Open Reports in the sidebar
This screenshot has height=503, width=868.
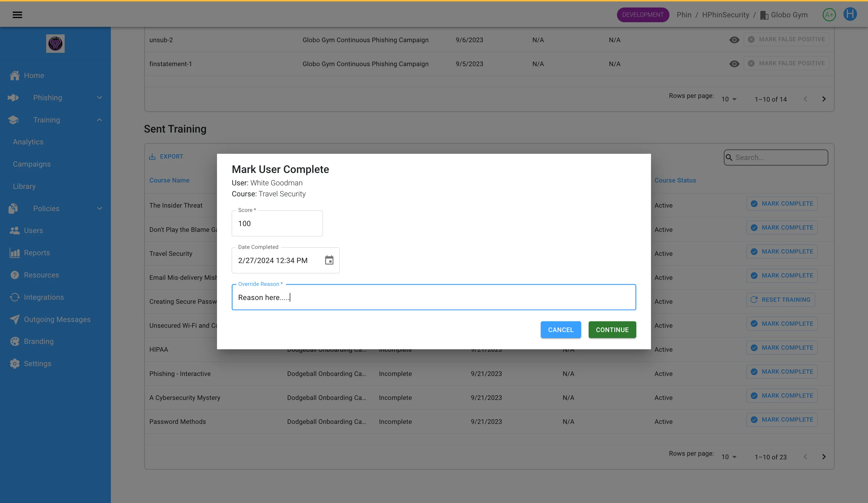pos(37,253)
